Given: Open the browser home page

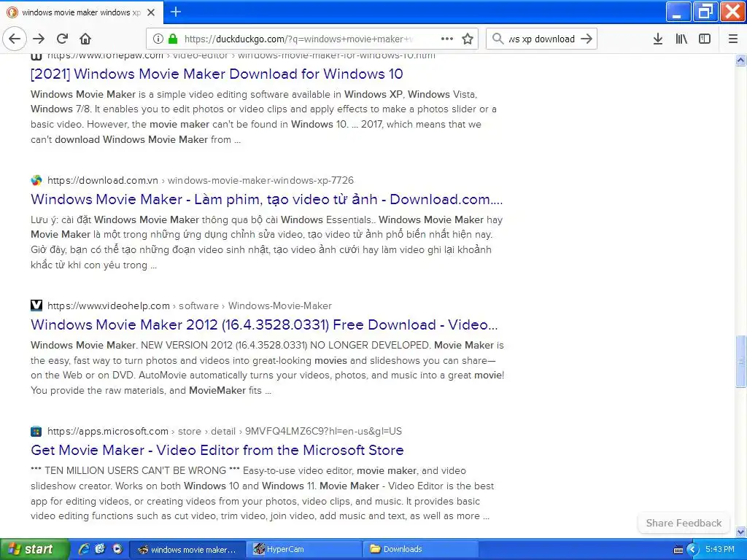Looking at the screenshot, I should 85,39.
